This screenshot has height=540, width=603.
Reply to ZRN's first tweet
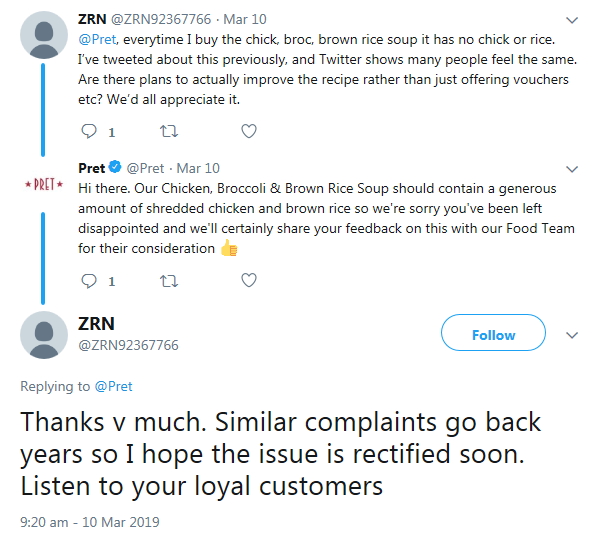click(88, 131)
